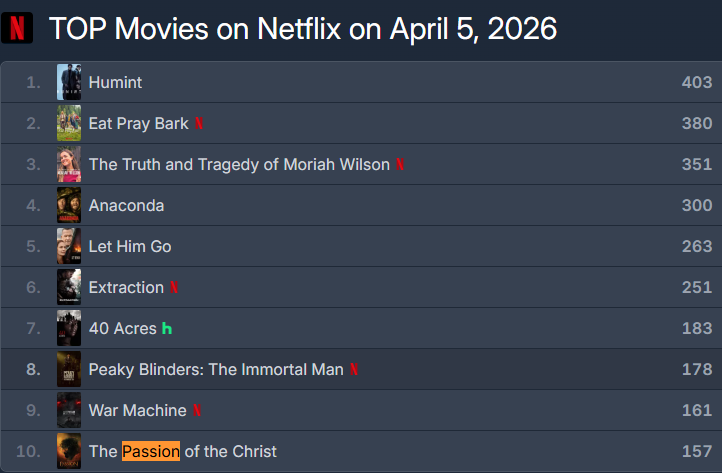Click the Netflix badge beside Eat Pray Bark

point(199,123)
